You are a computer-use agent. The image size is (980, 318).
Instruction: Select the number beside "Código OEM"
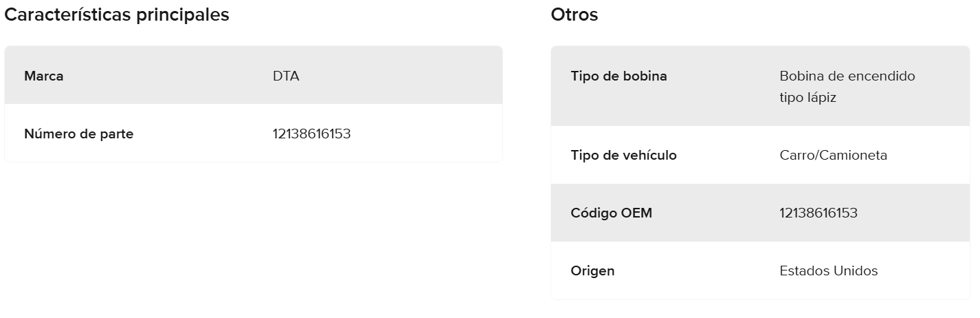pyautogui.click(x=818, y=213)
